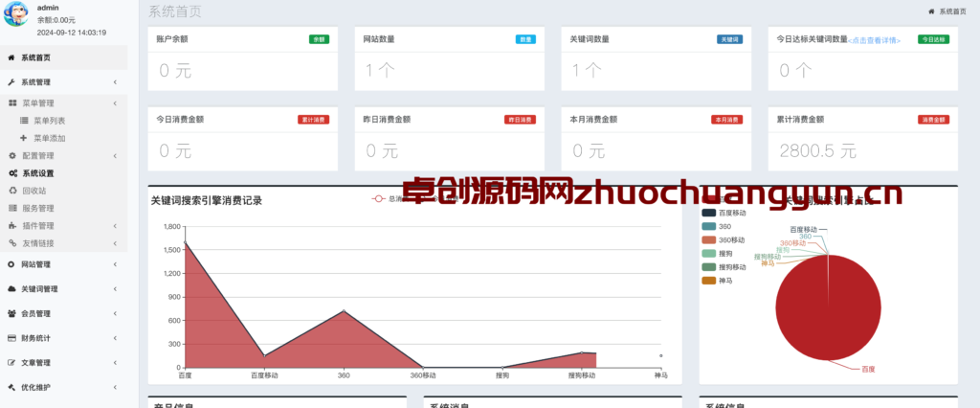Click the home icon beside 系统首页 in sidebar
The height and width of the screenshot is (408, 980).
click(11, 57)
